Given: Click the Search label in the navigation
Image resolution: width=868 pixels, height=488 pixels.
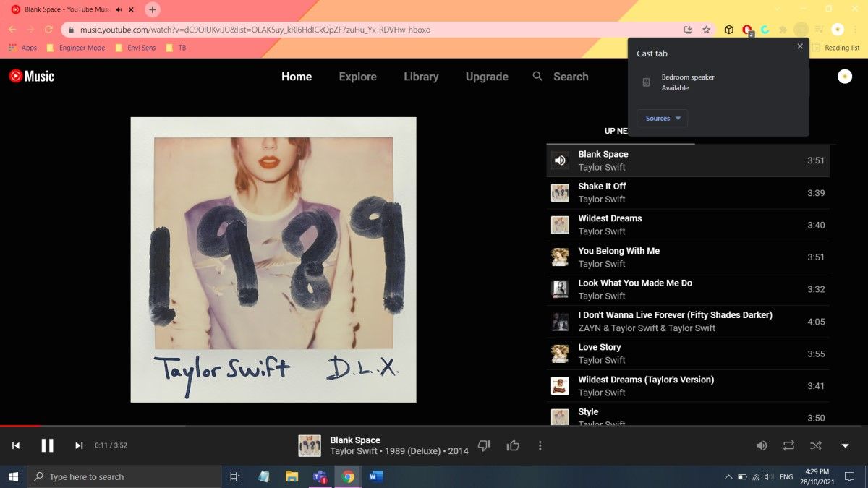Looking at the screenshot, I should (571, 76).
